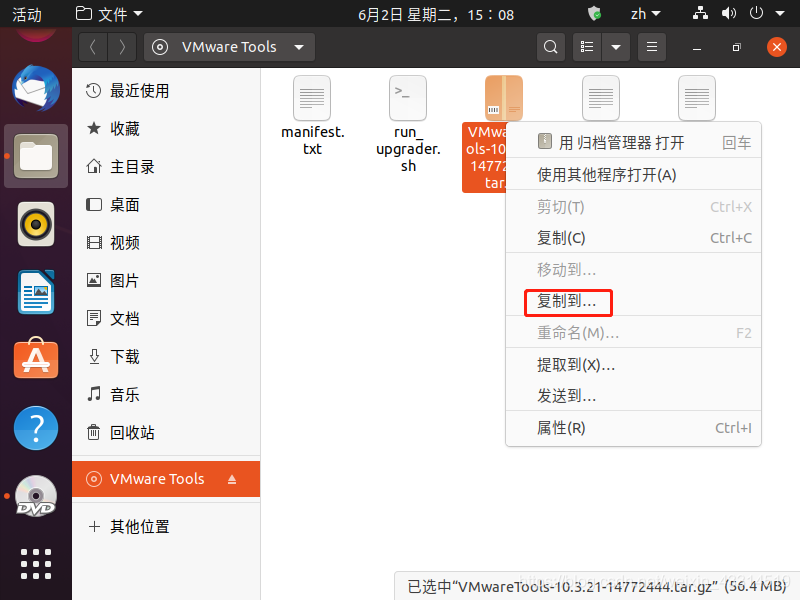
Task: Click the volume icon in top bar
Action: (729, 14)
